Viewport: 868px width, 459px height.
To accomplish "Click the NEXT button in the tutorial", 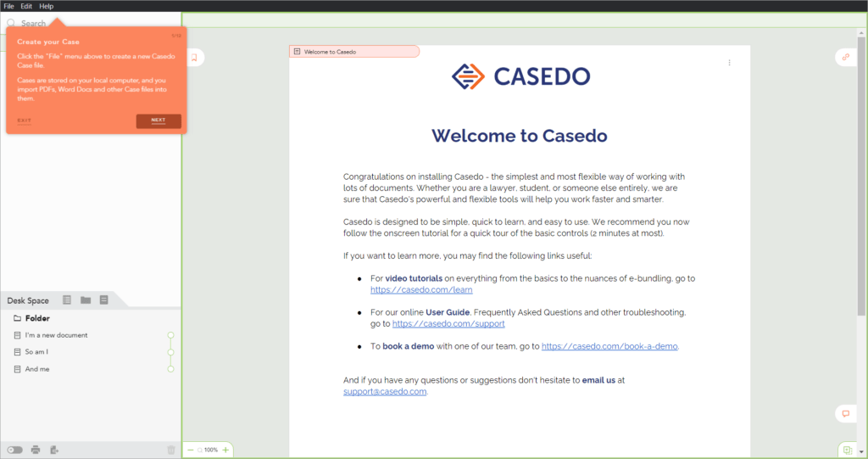I will coord(159,120).
